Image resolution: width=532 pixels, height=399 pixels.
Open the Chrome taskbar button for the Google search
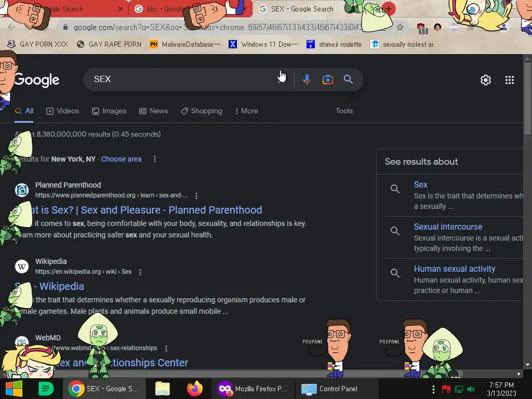(104, 389)
